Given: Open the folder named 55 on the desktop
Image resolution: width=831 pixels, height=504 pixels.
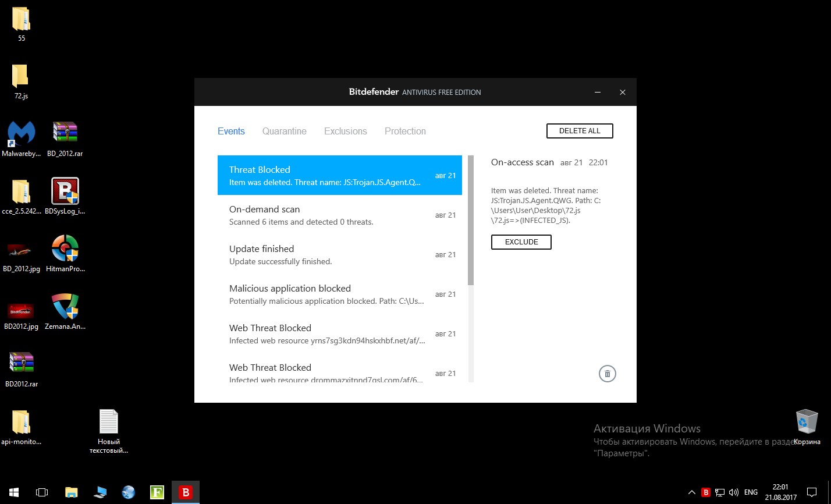Looking at the screenshot, I should coord(22,25).
